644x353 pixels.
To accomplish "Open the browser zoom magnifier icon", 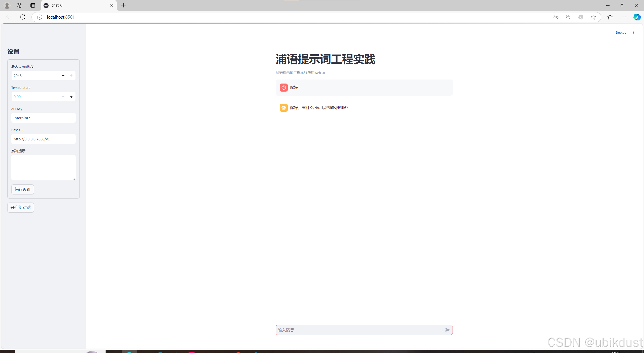I will click(x=568, y=17).
